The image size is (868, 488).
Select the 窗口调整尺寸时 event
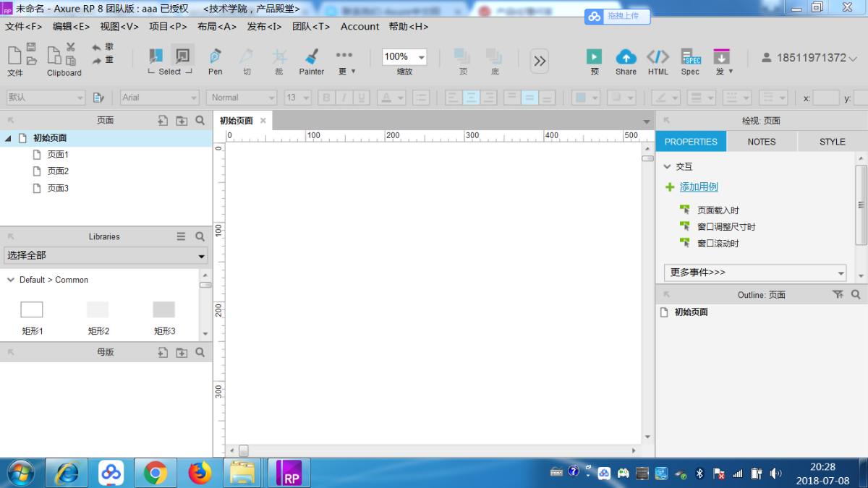pos(726,227)
